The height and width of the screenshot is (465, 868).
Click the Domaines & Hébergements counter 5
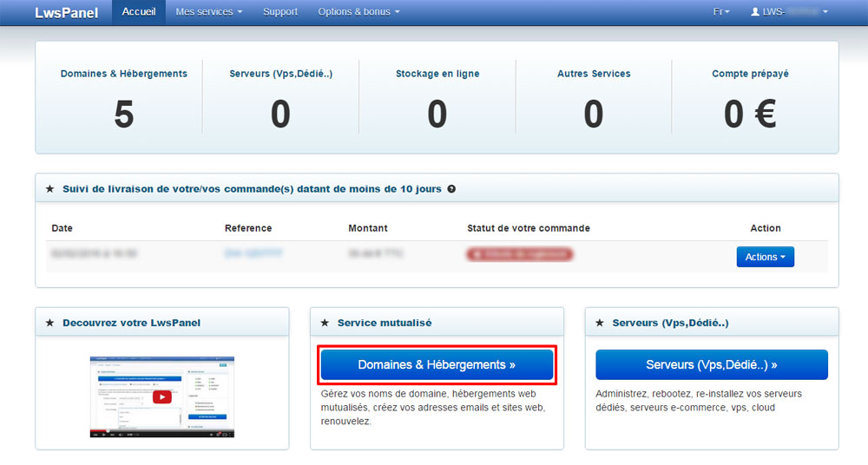pos(124,115)
